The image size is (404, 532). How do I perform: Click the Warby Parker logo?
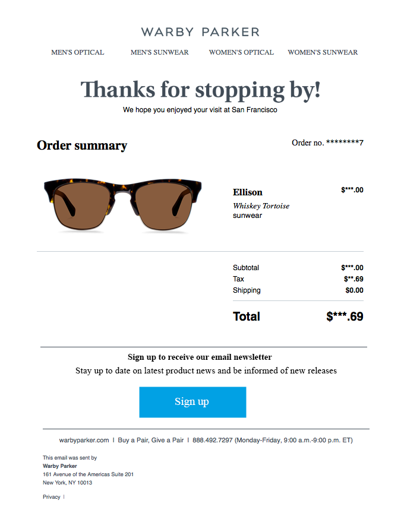click(x=200, y=32)
